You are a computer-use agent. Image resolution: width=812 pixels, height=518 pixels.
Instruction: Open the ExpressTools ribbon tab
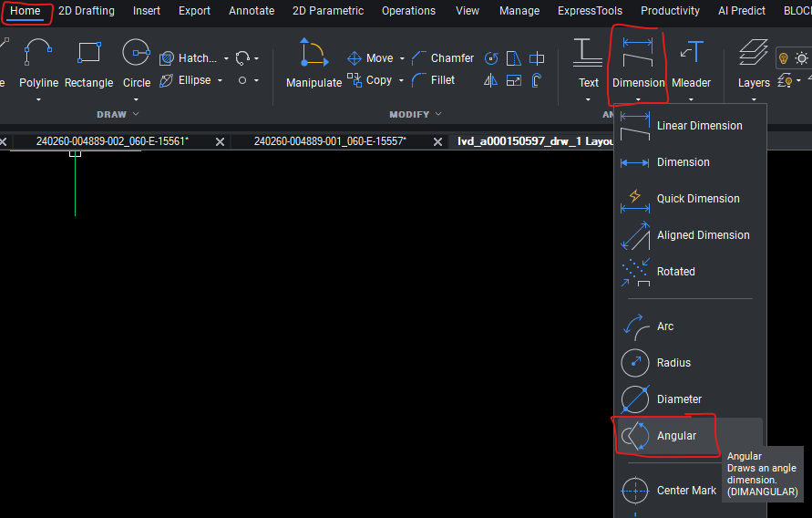click(x=590, y=11)
